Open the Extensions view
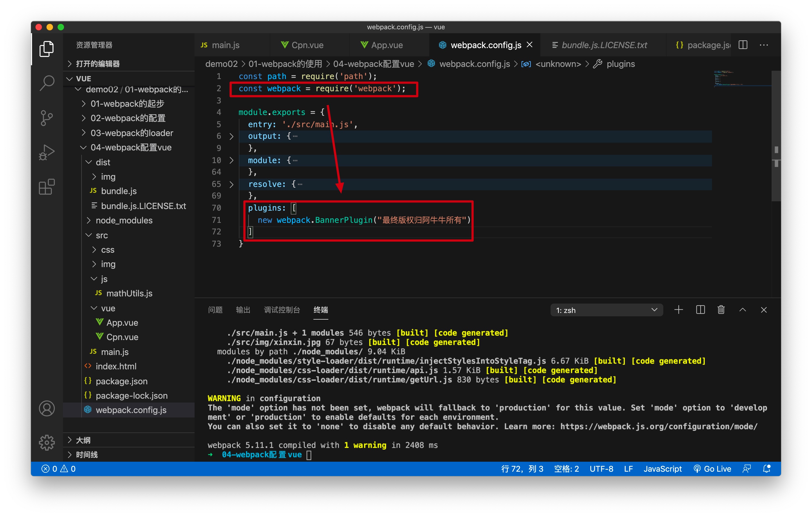This screenshot has height=517, width=812. (46, 187)
